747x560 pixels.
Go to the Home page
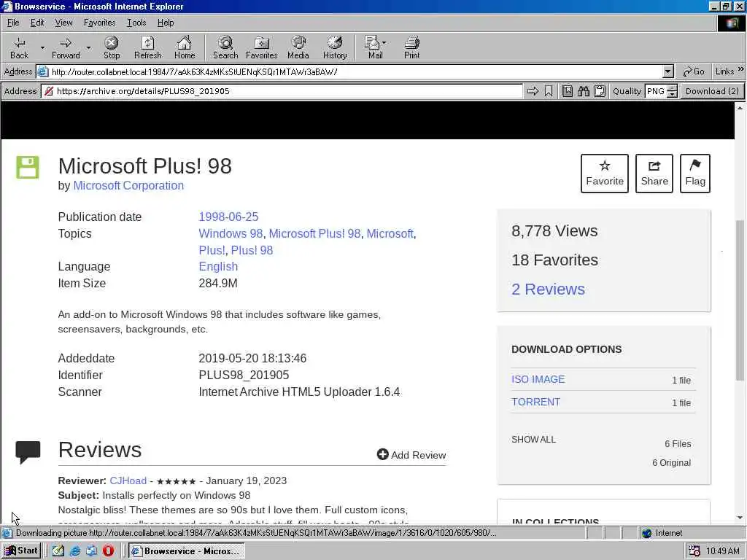185,48
